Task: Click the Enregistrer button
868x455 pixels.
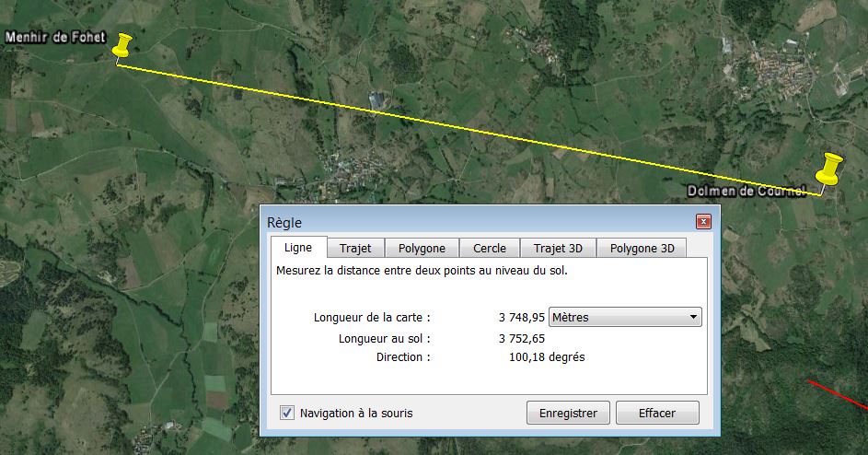Action: click(568, 413)
